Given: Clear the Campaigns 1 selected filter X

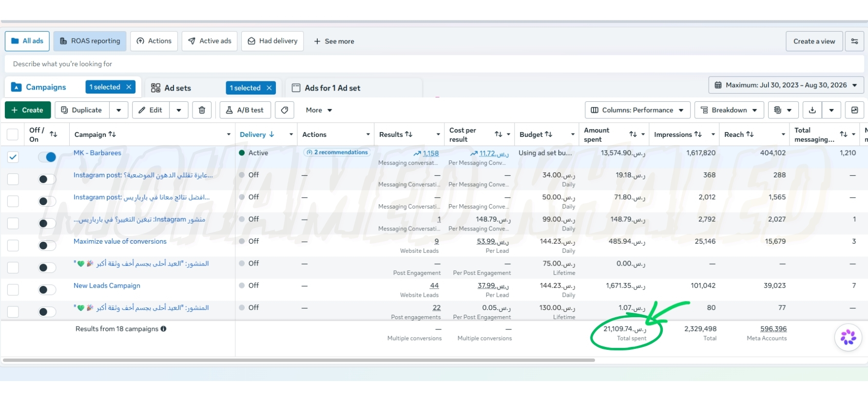Looking at the screenshot, I should click(x=129, y=87).
